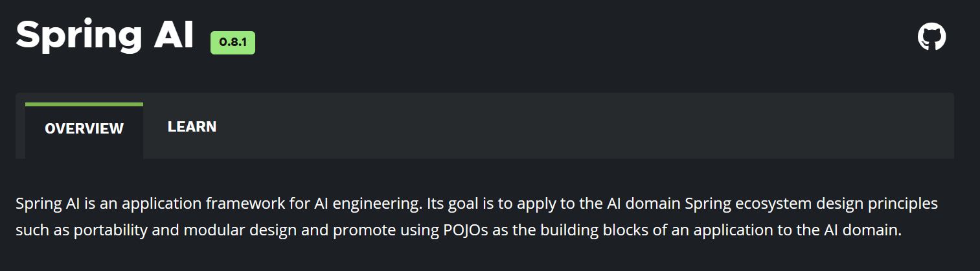Click the green indicator bar above OVERVIEW
The height and width of the screenshot is (271, 980).
[84, 104]
